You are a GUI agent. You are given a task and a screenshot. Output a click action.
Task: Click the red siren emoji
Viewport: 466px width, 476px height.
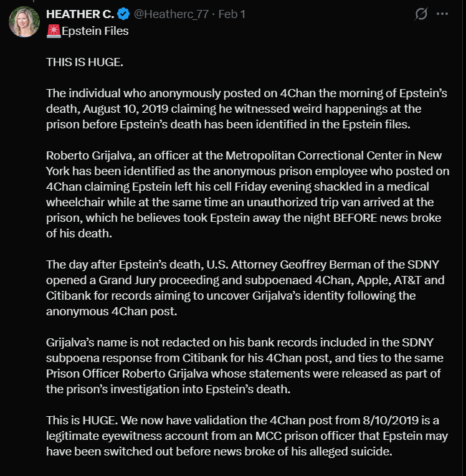(53, 31)
